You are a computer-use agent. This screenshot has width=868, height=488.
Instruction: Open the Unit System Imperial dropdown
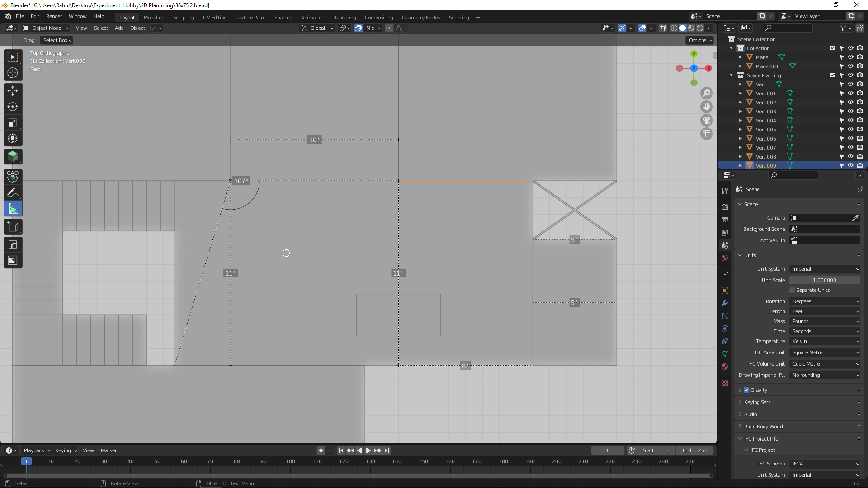tap(825, 269)
